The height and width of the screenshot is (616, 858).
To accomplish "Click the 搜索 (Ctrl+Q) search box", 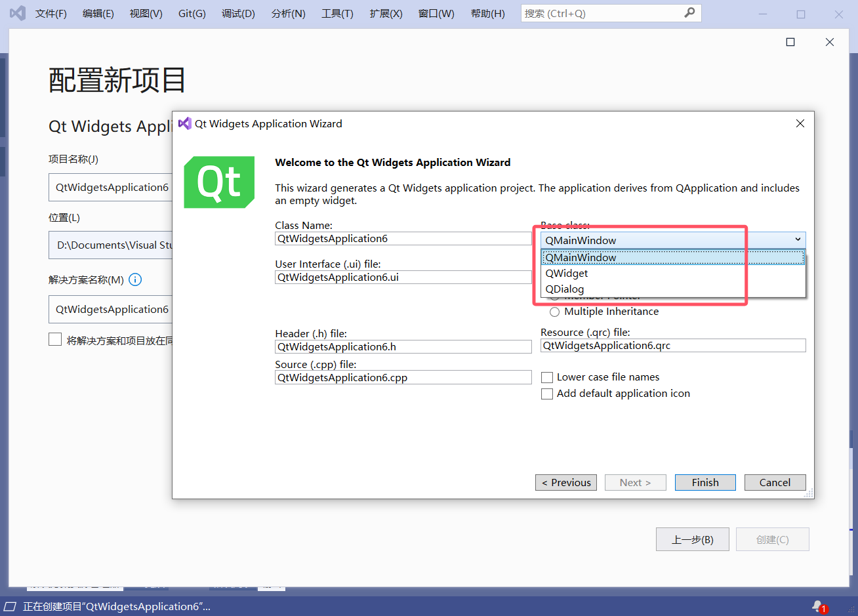I will click(603, 12).
